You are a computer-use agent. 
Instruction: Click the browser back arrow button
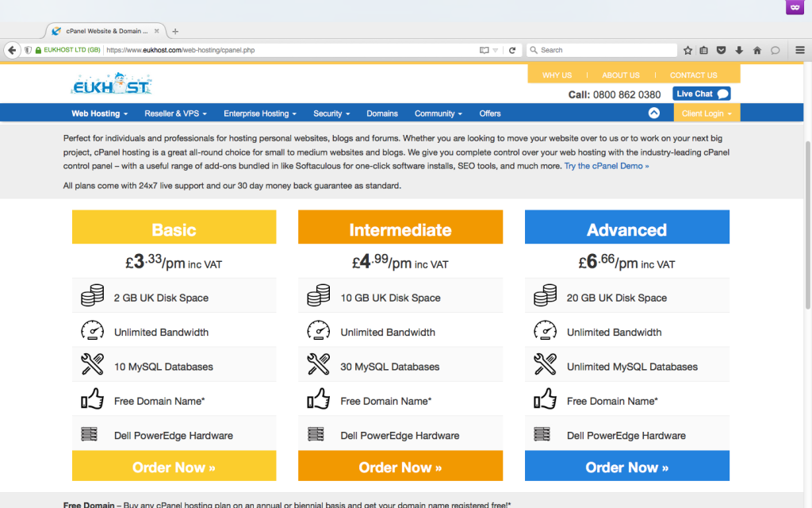[x=12, y=50]
